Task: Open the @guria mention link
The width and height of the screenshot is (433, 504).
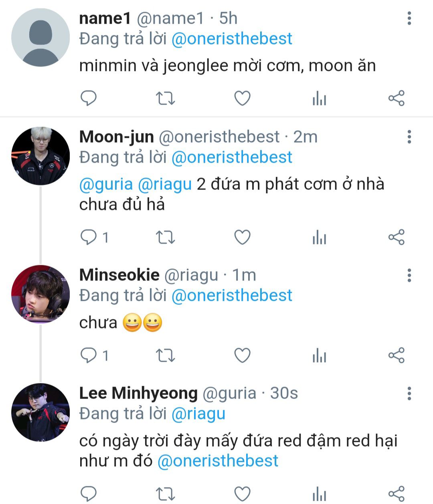Action: (x=106, y=184)
